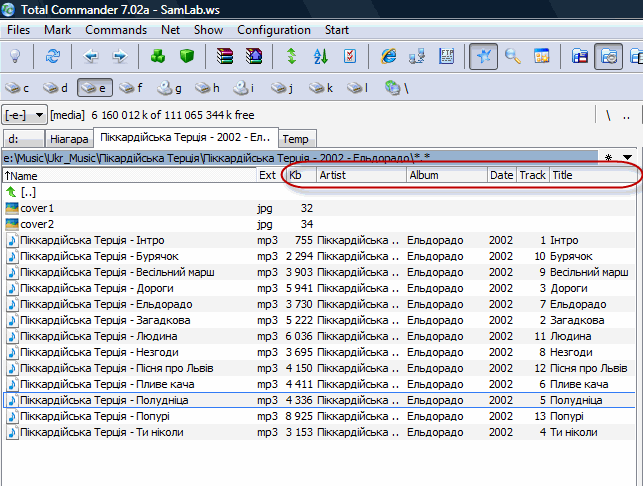This screenshot has width=643, height=486.
Task: Click the single green cube icon
Action: pyautogui.click(x=187, y=56)
